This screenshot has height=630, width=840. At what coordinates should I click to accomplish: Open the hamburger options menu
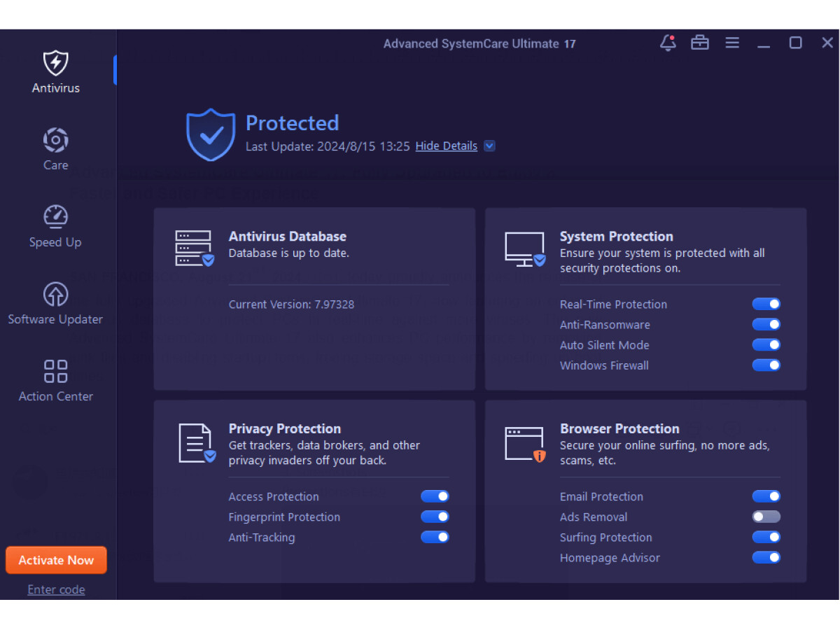[732, 43]
